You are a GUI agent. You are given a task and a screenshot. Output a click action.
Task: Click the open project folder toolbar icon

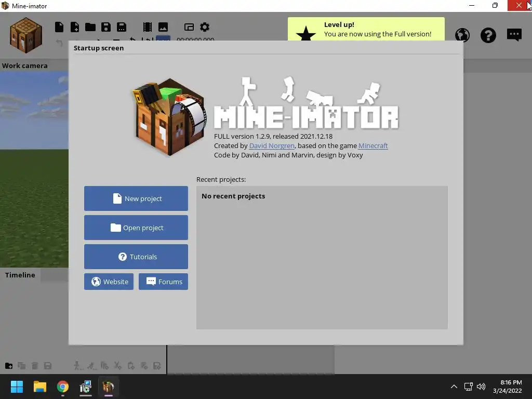click(x=90, y=27)
